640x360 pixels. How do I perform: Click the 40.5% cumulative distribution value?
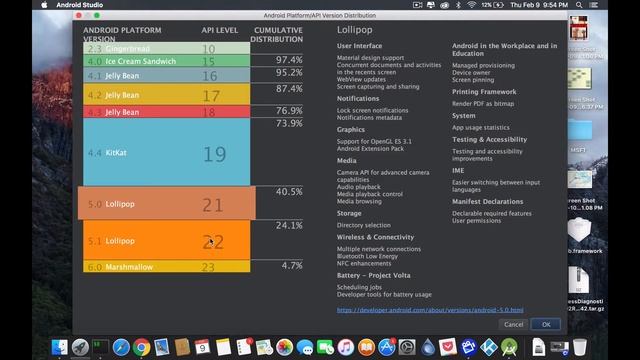click(289, 192)
